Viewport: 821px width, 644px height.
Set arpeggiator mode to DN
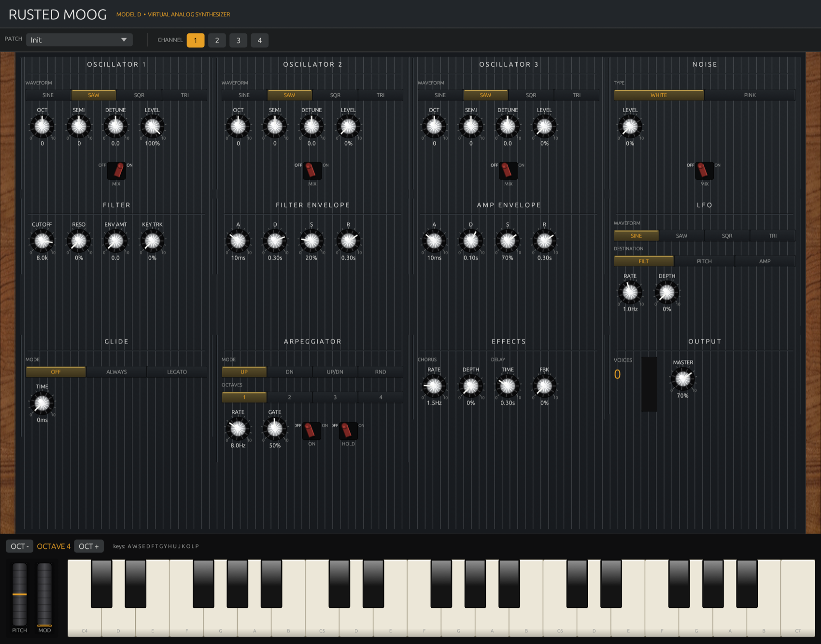coord(289,372)
